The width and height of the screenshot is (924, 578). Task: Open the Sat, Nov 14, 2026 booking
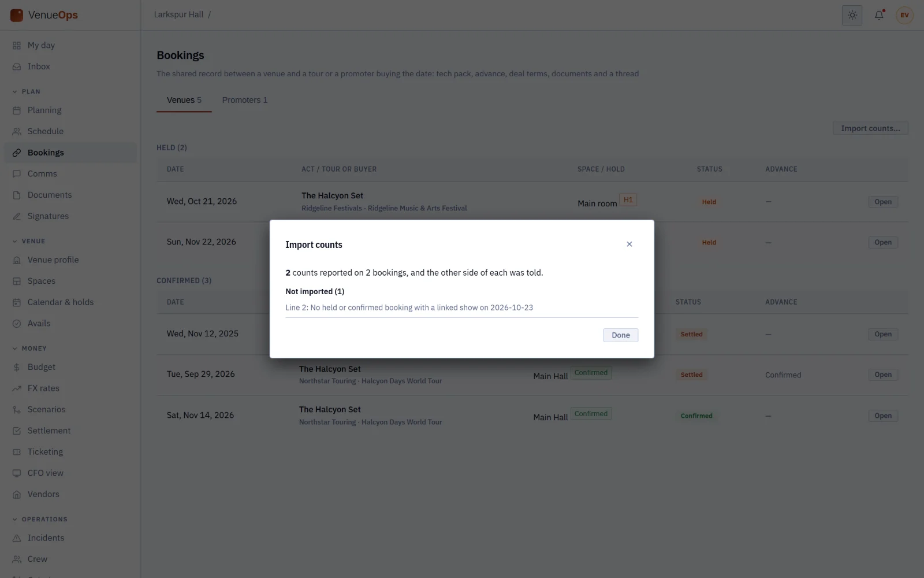pyautogui.click(x=883, y=416)
